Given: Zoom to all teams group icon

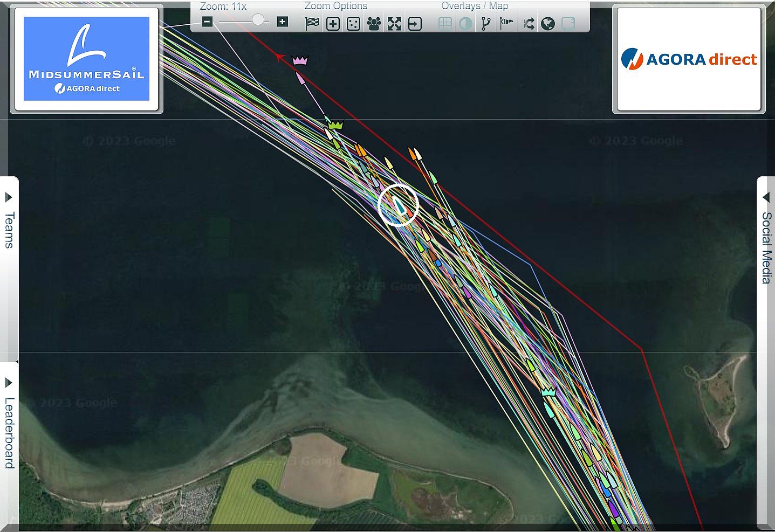Looking at the screenshot, I should pyautogui.click(x=374, y=24).
